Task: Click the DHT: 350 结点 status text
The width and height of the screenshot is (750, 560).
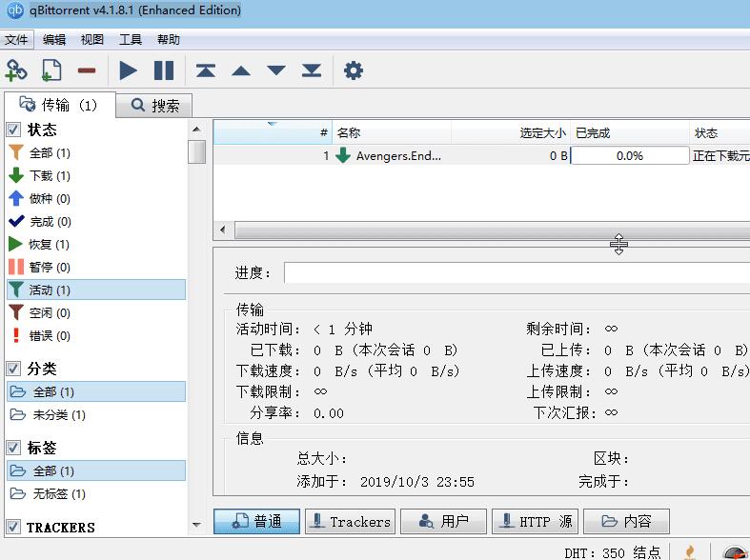Action: (612, 552)
